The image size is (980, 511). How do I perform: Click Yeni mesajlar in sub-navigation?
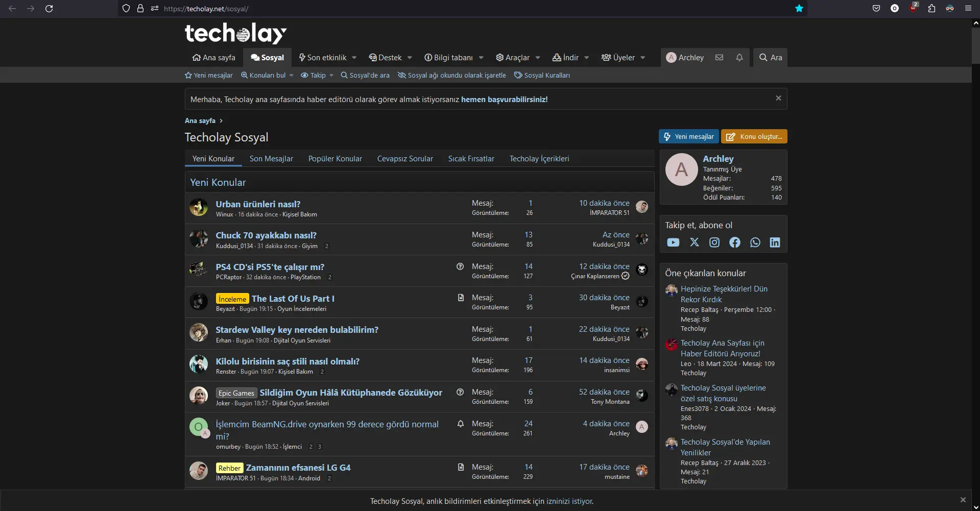tap(208, 75)
